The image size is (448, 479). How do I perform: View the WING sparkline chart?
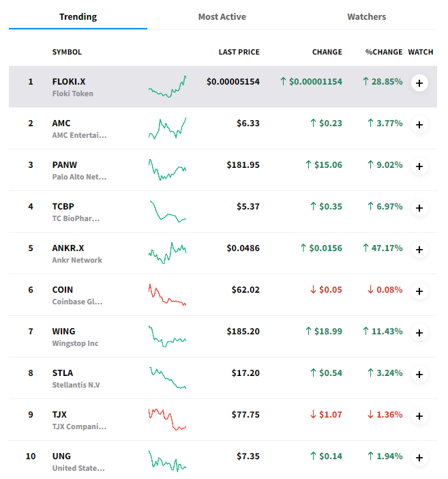(x=167, y=336)
